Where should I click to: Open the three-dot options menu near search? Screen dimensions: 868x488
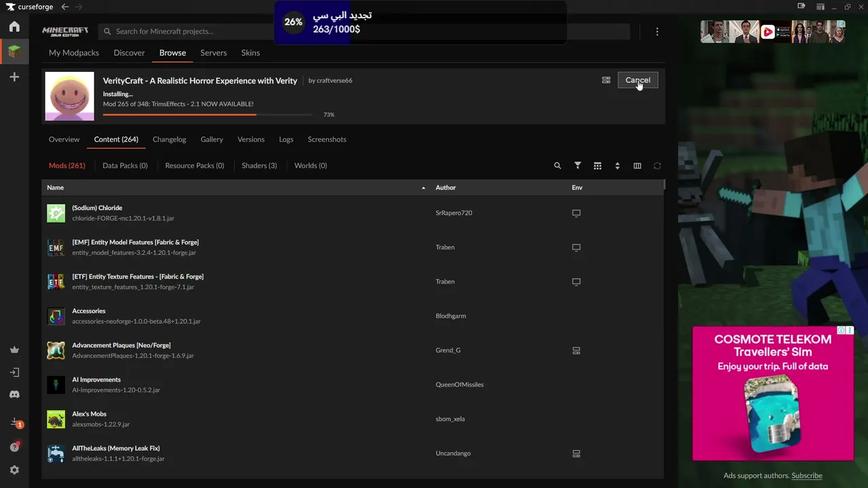[657, 31]
